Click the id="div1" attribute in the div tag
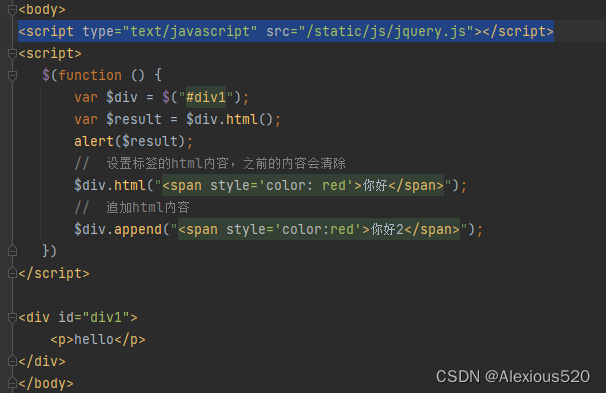This screenshot has width=606, height=393. [94, 318]
